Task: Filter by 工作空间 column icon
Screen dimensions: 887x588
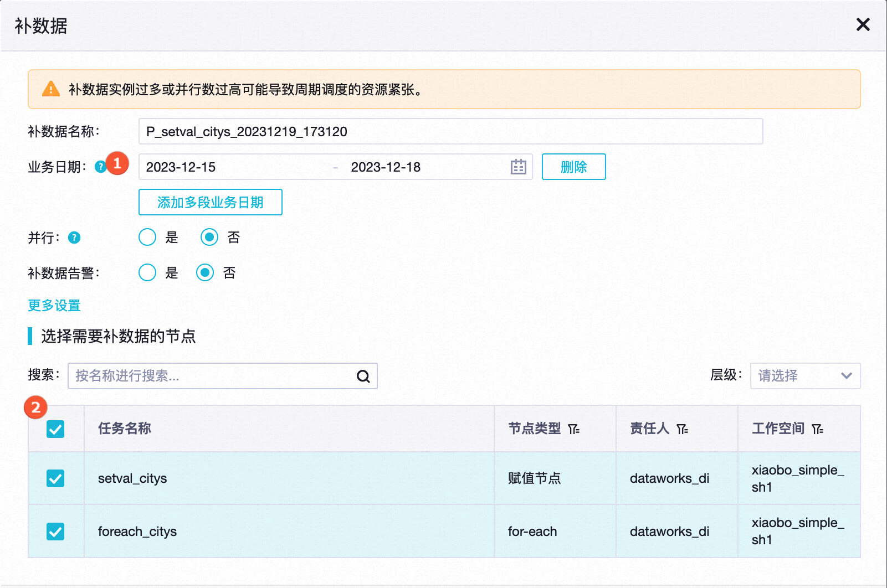Action: coord(818,429)
